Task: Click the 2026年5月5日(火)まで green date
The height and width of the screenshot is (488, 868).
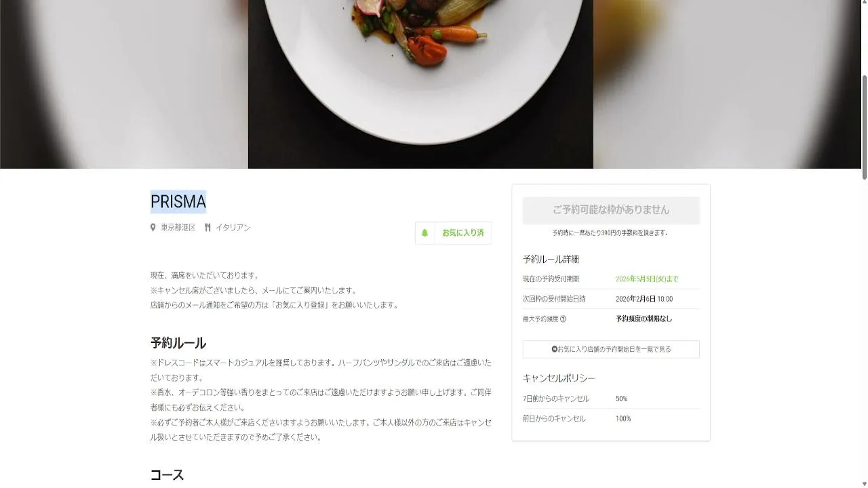Action: coord(647,279)
